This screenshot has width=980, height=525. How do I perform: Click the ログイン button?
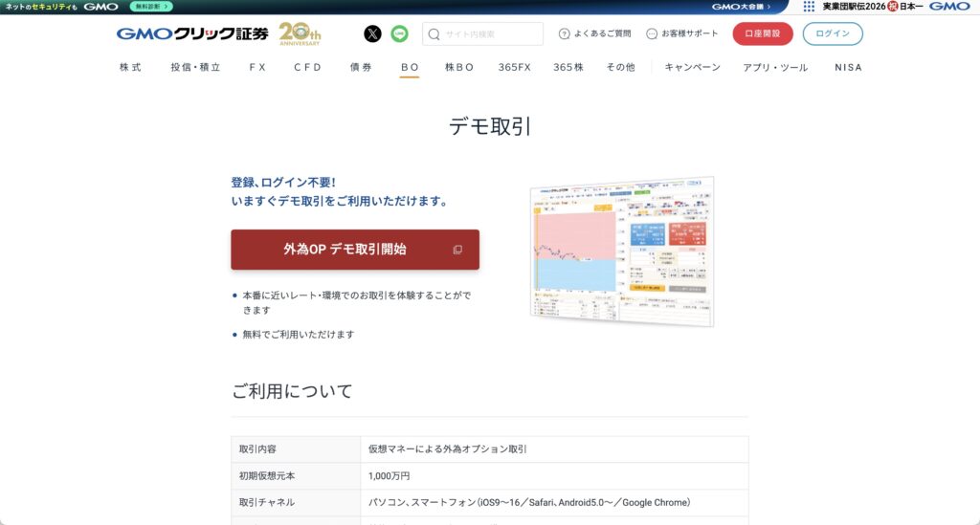pyautogui.click(x=832, y=33)
